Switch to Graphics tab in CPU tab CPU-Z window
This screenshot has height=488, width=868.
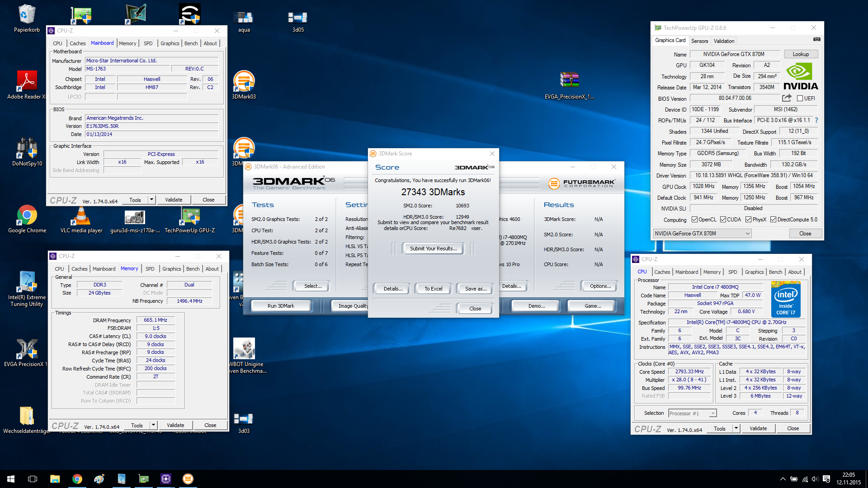[x=754, y=272]
